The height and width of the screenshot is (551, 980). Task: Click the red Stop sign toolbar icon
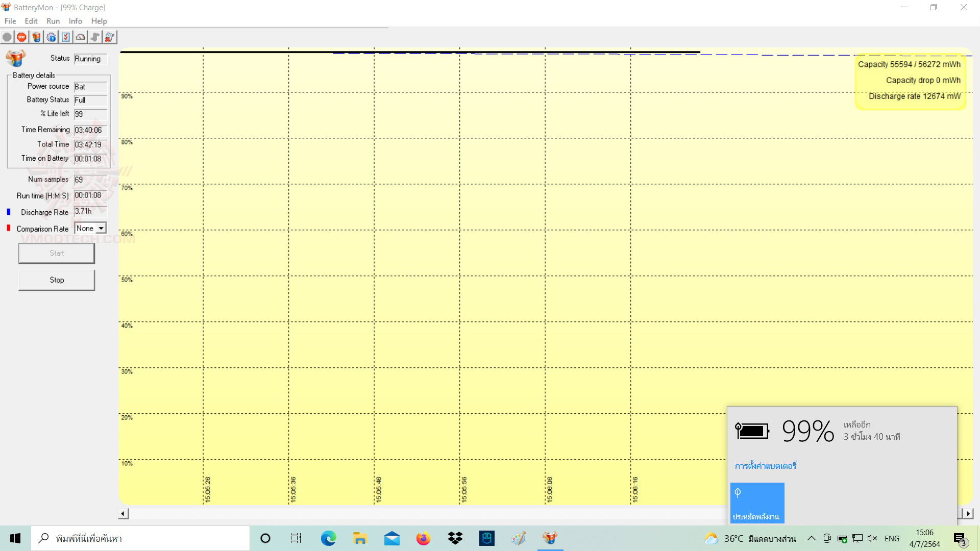[21, 37]
